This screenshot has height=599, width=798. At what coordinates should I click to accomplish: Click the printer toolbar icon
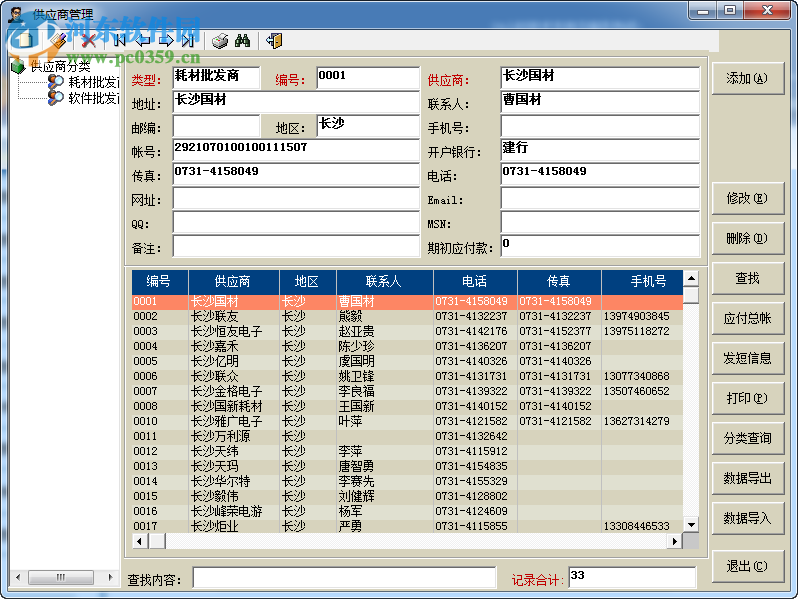click(x=220, y=41)
